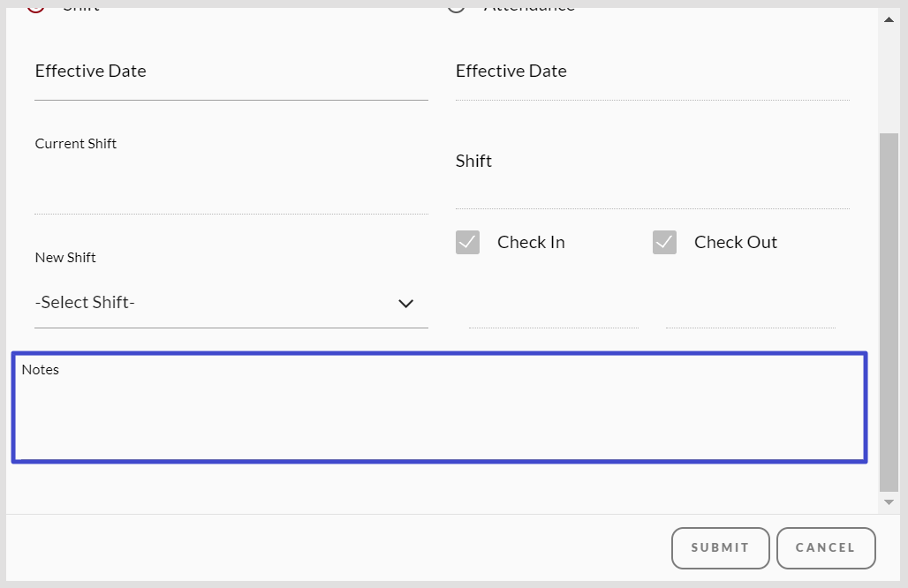
Task: Click the scrollbar up arrow
Action: 889,19
